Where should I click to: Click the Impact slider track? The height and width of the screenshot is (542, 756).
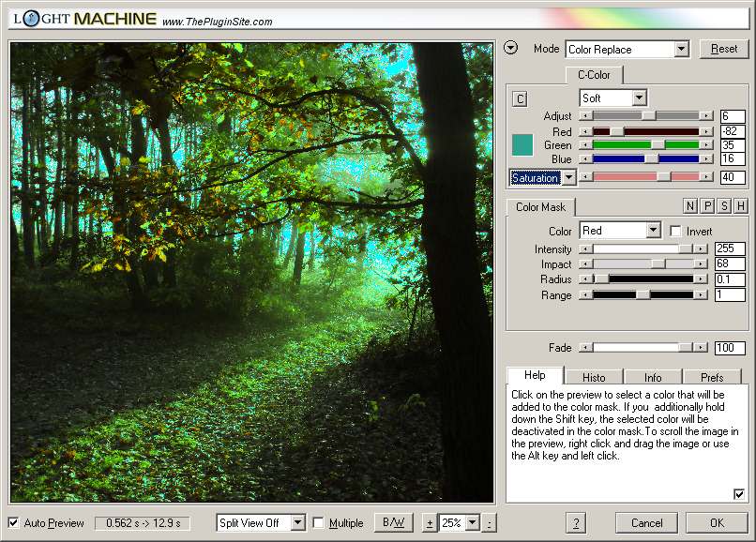point(643,263)
